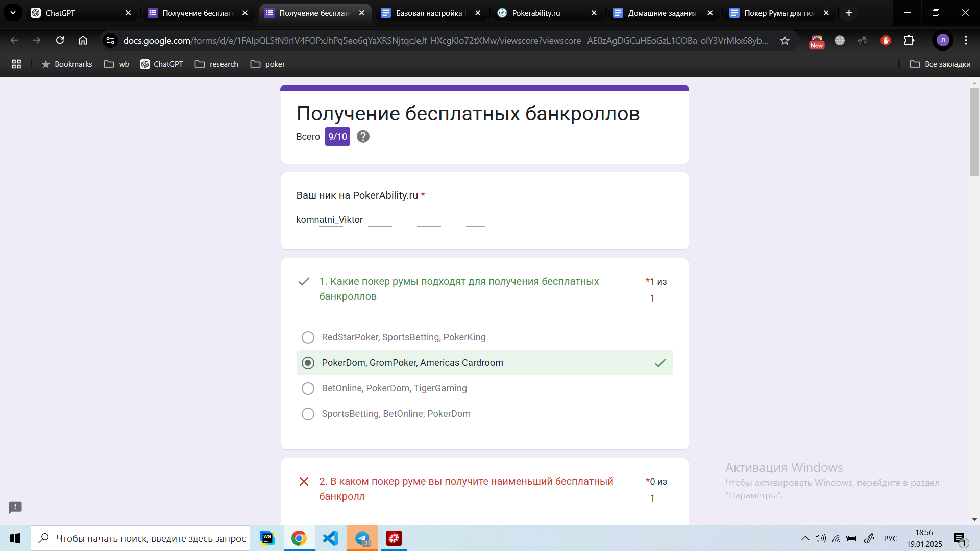Open Chrome from the taskbar
980x551 pixels.
tap(299, 538)
